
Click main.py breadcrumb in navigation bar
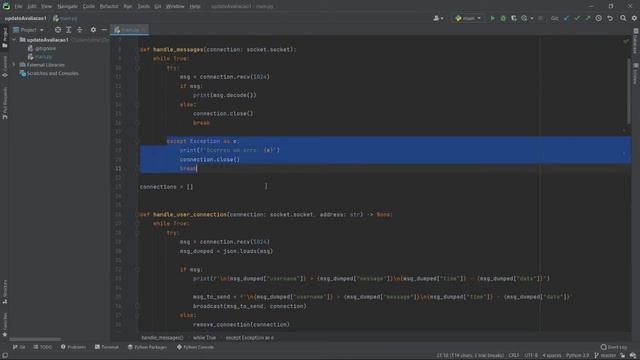(x=65, y=18)
